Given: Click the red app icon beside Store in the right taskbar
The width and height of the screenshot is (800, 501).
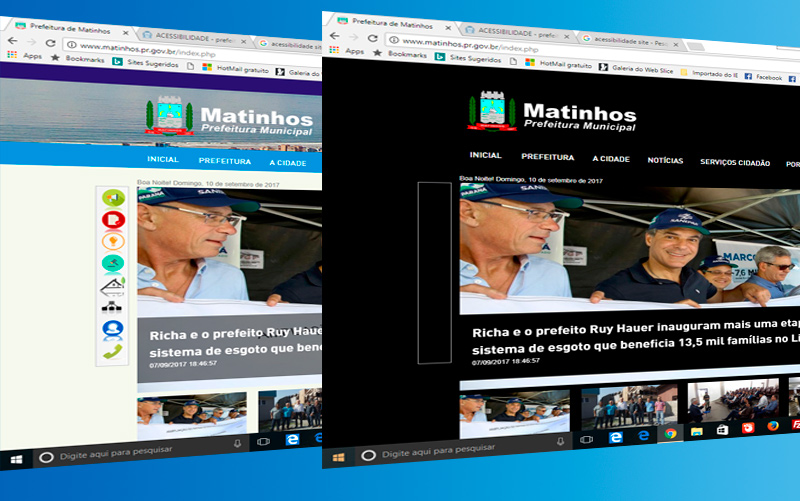Looking at the screenshot, I should tap(747, 428).
